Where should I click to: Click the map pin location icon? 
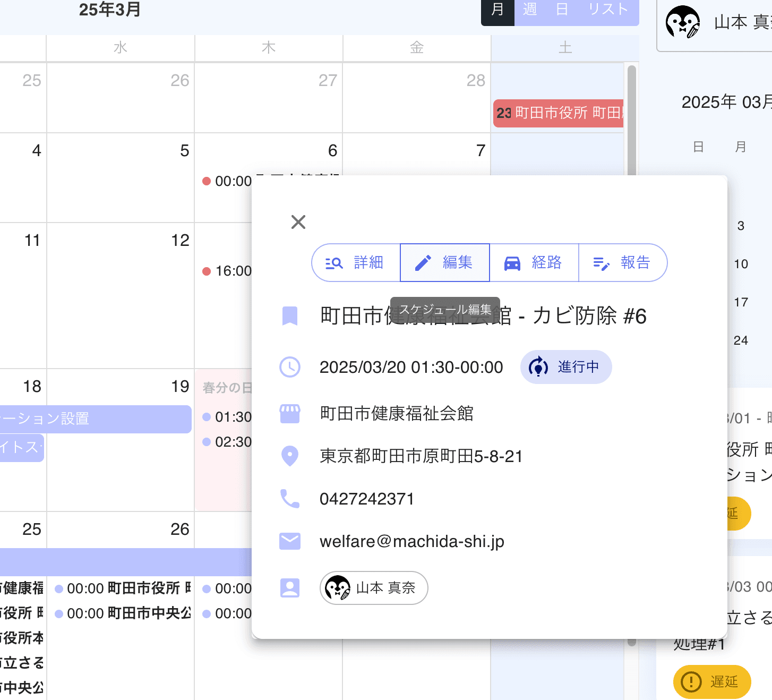tap(290, 456)
